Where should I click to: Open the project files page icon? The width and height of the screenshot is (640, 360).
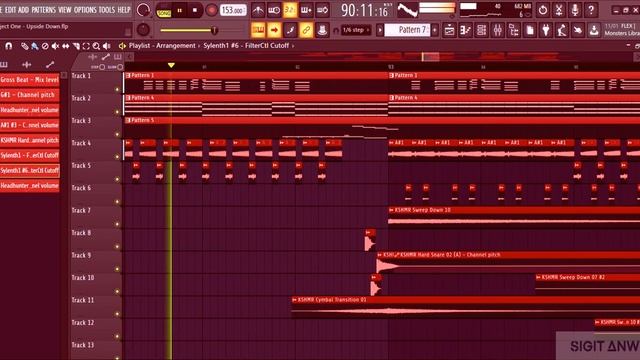coord(530,30)
